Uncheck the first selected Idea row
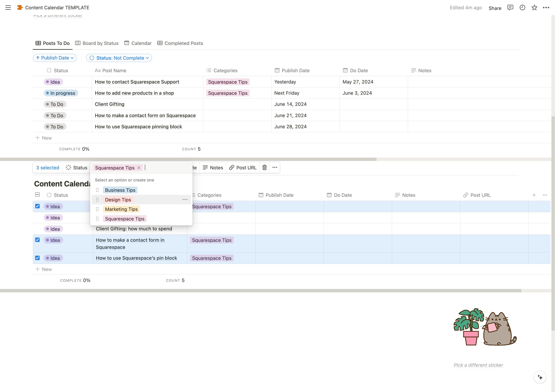Viewport: 555px width, 392px height. point(38,206)
